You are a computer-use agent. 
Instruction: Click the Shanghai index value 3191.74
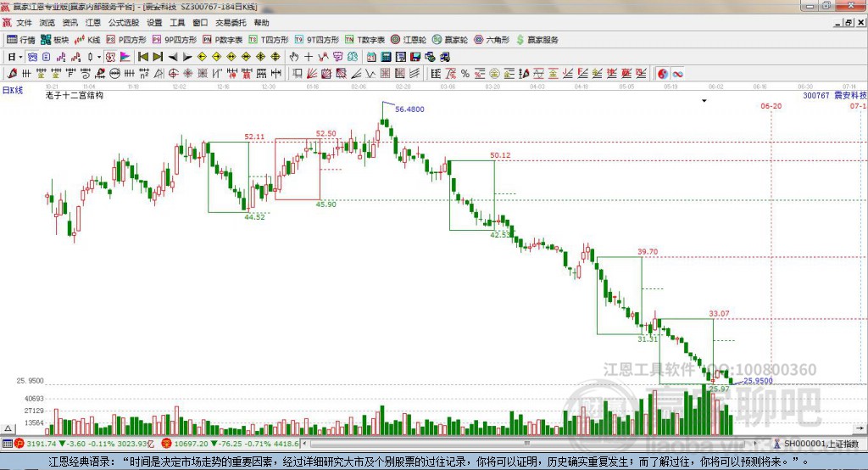pos(42,444)
